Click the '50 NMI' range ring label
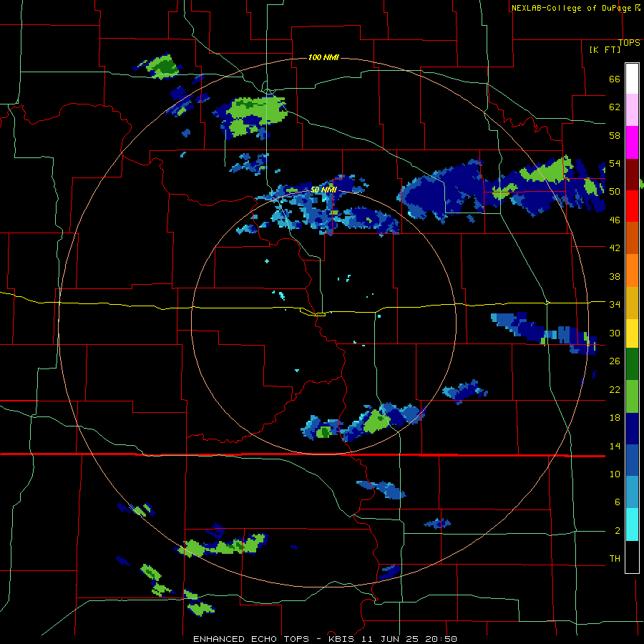The image size is (644, 644). 323,190
